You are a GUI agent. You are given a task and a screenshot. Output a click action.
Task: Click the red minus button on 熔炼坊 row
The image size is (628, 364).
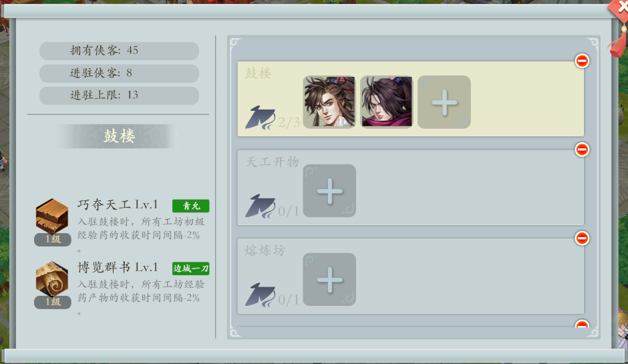point(582,238)
